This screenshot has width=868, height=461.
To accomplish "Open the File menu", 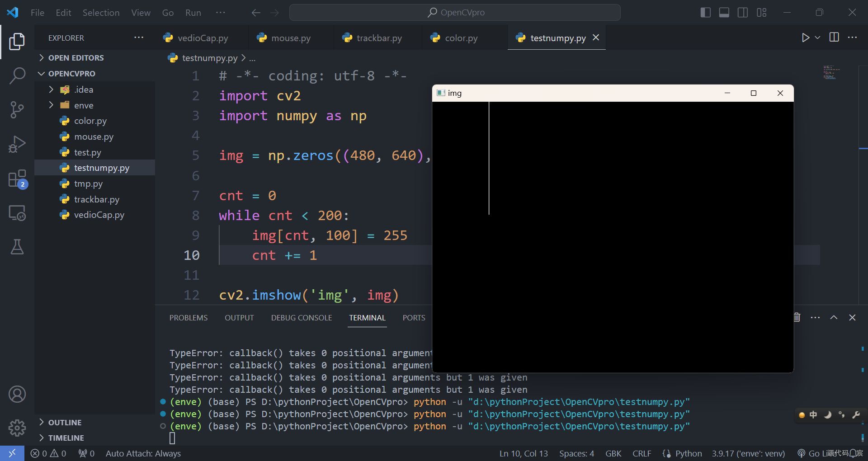I will point(38,13).
